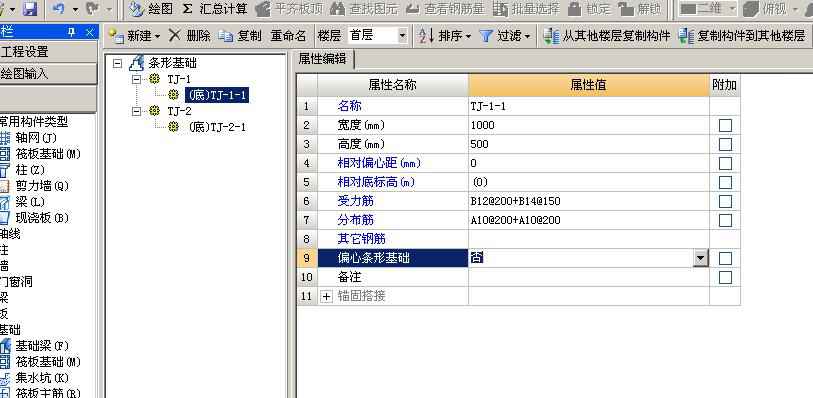The height and width of the screenshot is (398, 813).
Task: Click 查找图元 binoculars button
Action: 365,9
